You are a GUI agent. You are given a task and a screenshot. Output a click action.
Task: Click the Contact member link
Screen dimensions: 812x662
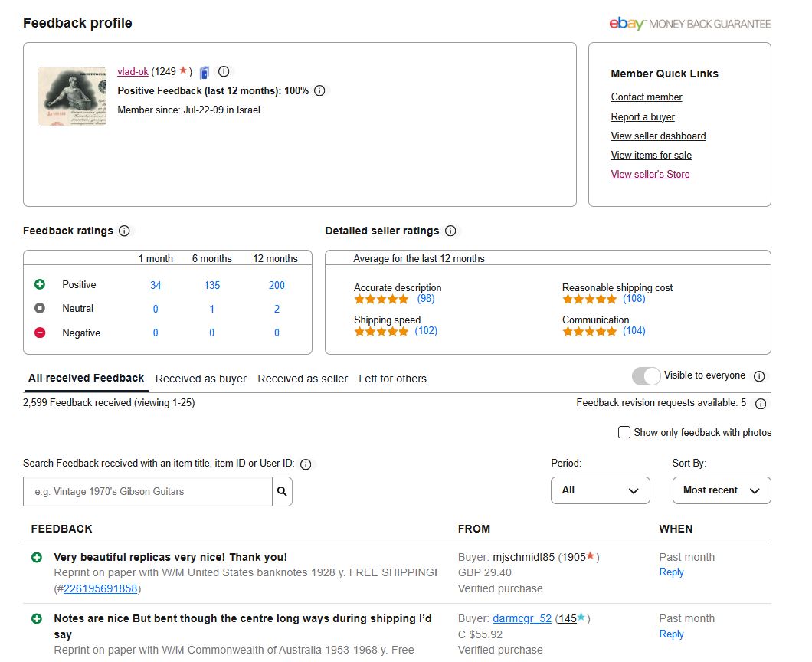point(646,97)
